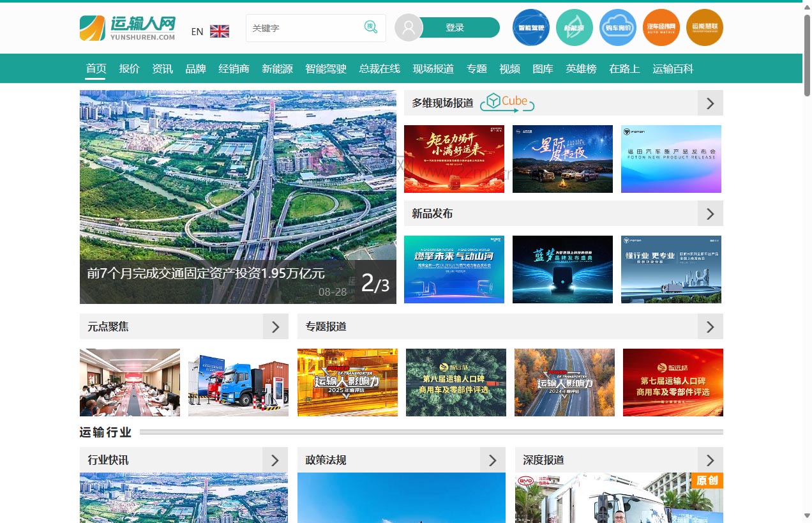Open the 星际度假之夜 event thumbnail
Screen dimensions: 812x523
point(562,159)
